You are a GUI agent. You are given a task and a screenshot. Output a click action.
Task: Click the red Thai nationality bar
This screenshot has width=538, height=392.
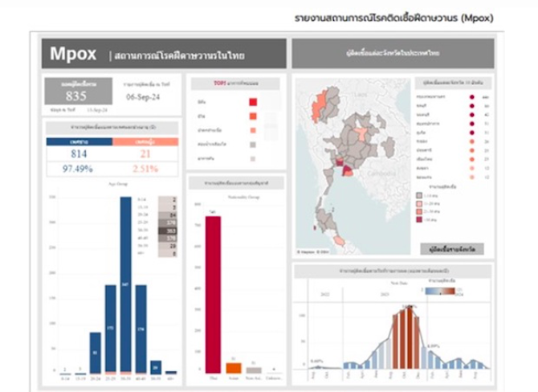(x=213, y=293)
